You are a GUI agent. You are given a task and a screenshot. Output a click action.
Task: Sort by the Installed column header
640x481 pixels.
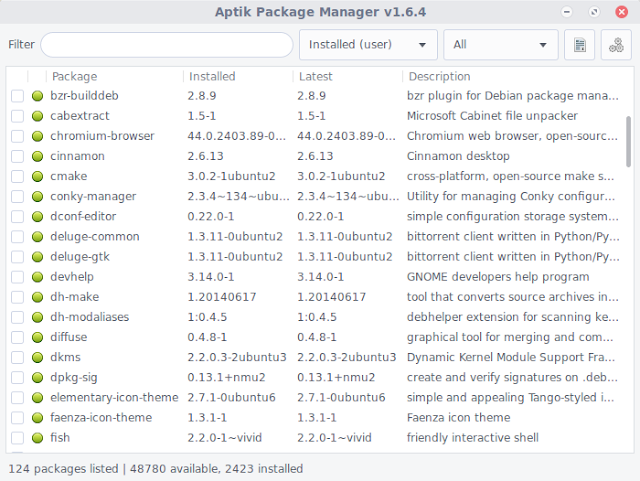click(x=237, y=76)
